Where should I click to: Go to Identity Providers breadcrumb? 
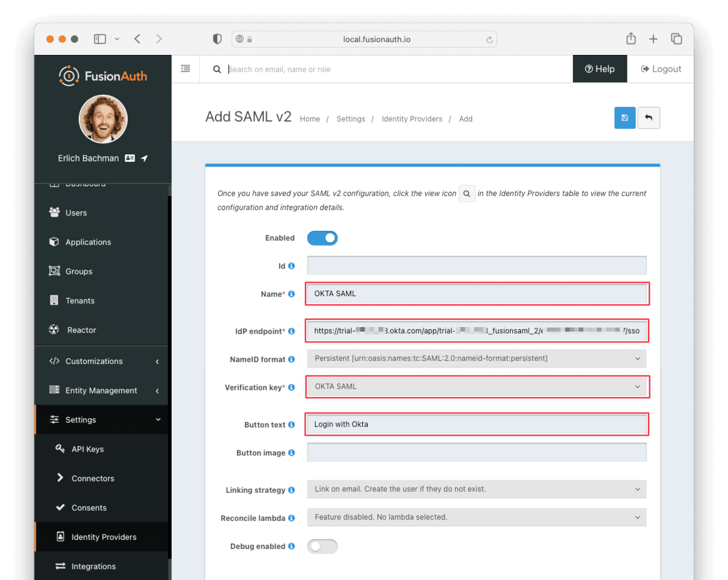click(x=412, y=119)
